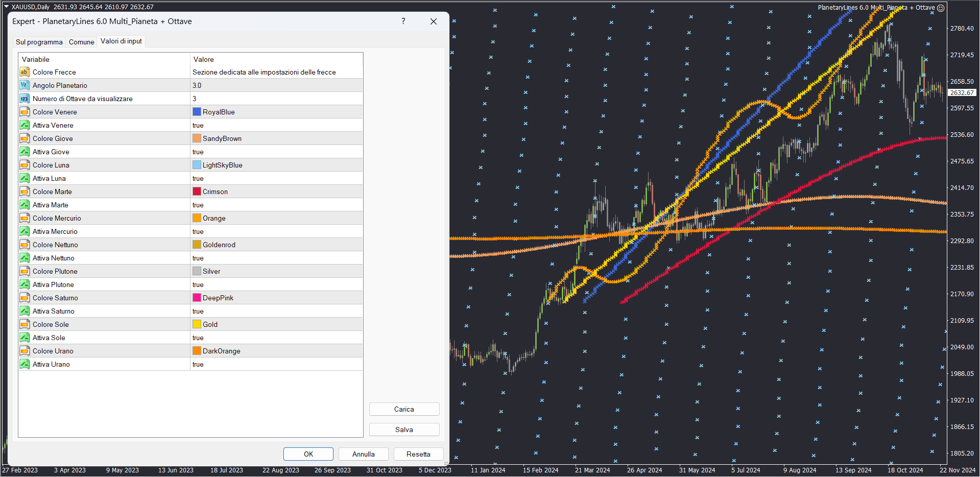This screenshot has width=980, height=477.
Task: Toggle the Attiva Giove true value
Action: (x=276, y=152)
